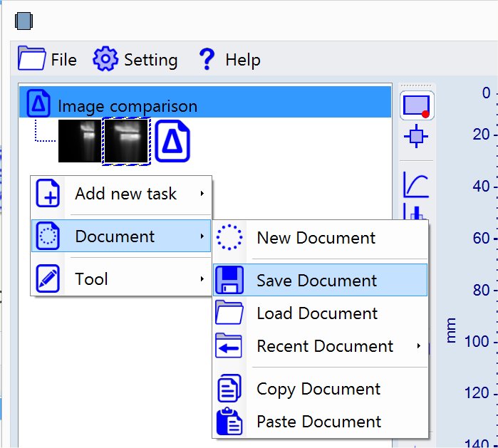Select the Image comparison tree node
The image size is (498, 448).
click(x=127, y=106)
